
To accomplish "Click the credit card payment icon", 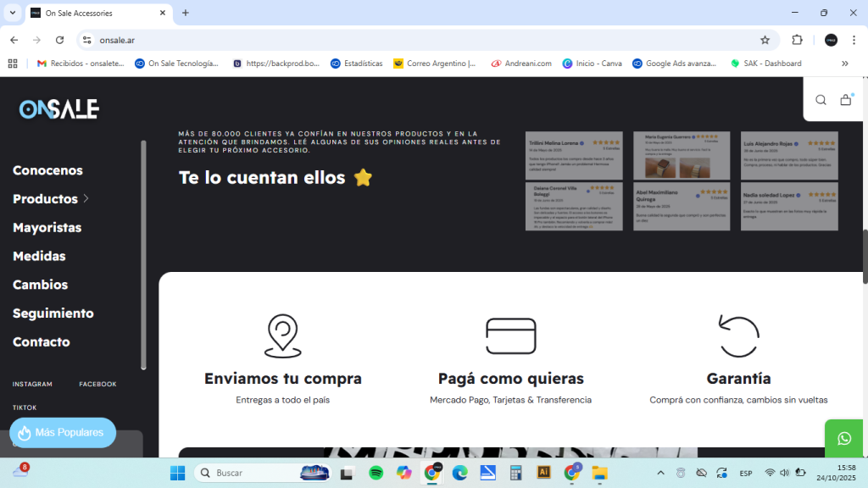I will (510, 334).
